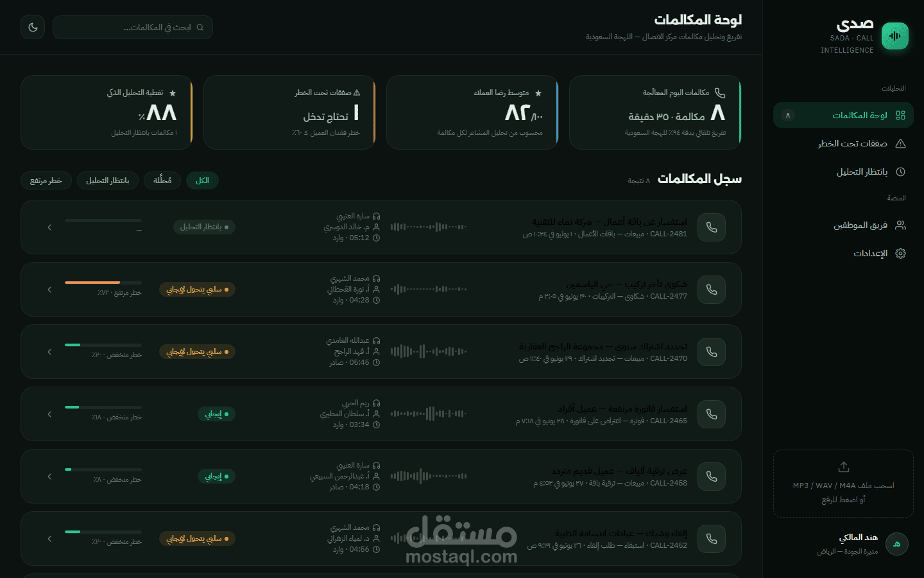Click the team people icon in sidebar
The width and height of the screenshot is (924, 578).
point(900,225)
